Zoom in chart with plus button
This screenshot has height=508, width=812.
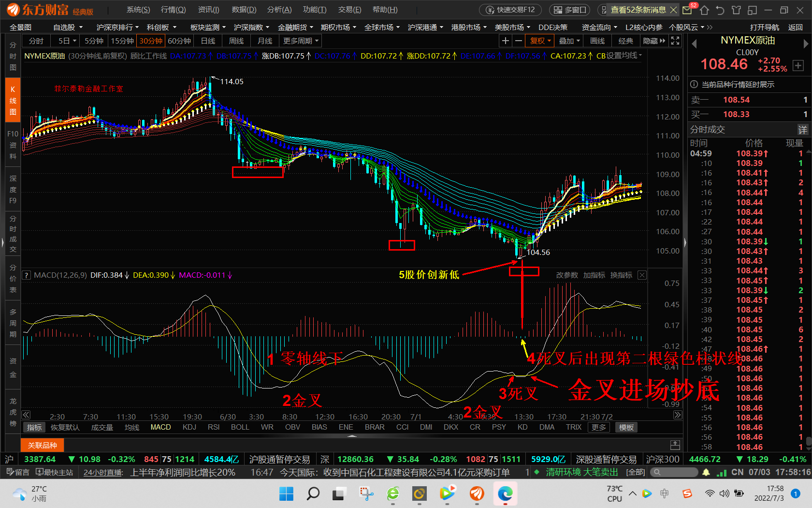pos(505,41)
